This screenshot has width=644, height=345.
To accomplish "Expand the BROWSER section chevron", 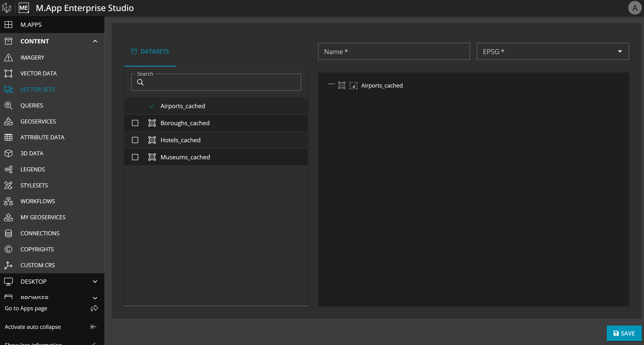I will (x=95, y=298).
